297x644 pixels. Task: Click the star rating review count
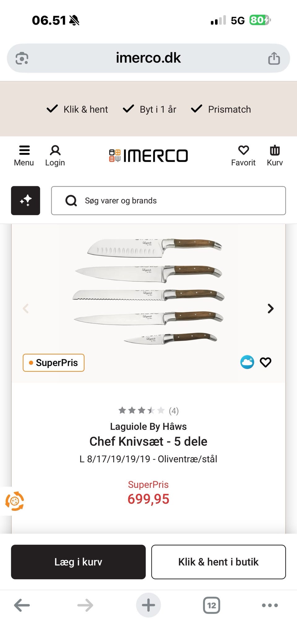[x=148, y=411]
